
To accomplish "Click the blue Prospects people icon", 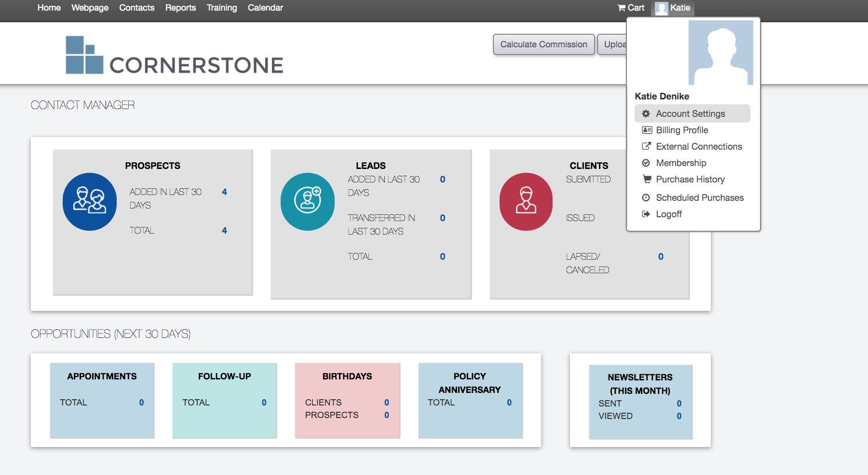I will click(x=90, y=202).
